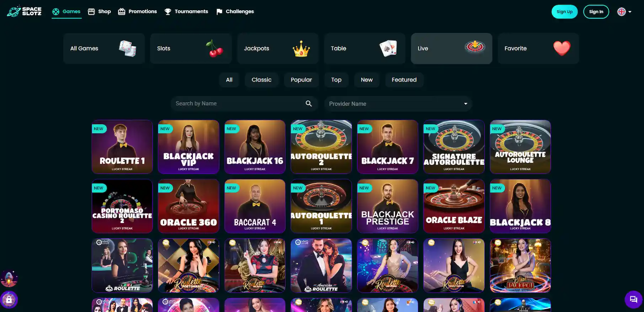Click the search magnifier icon
This screenshot has height=312, width=644.
point(309,103)
